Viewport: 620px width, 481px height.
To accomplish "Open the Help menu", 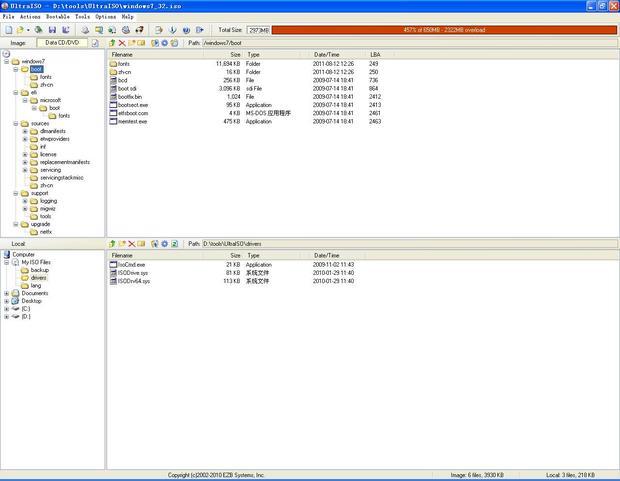I will tap(127, 17).
